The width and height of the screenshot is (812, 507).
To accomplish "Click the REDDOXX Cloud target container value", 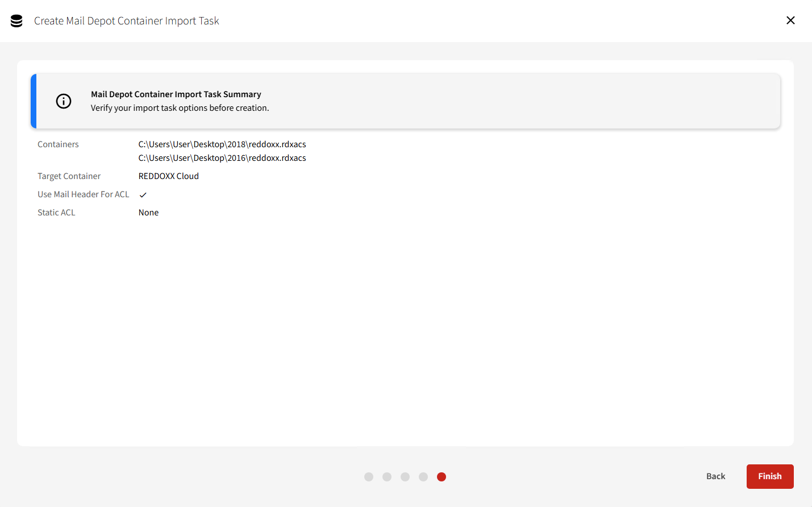I will click(169, 176).
